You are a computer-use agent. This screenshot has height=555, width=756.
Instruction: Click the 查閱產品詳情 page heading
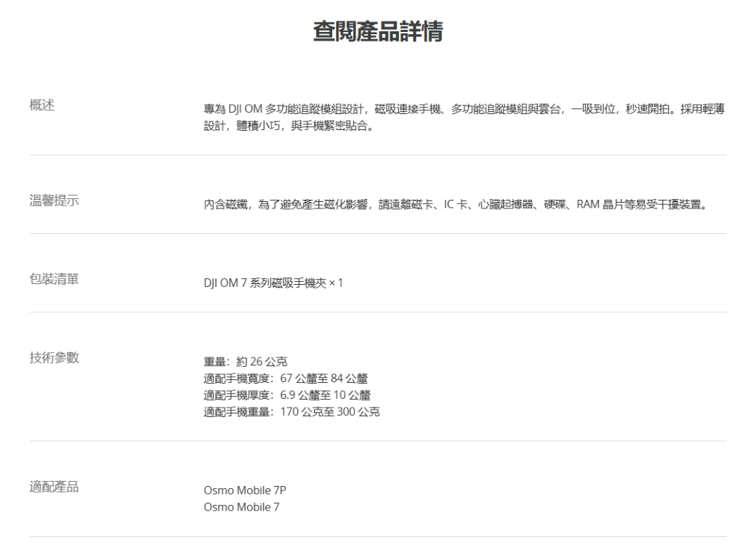[377, 32]
